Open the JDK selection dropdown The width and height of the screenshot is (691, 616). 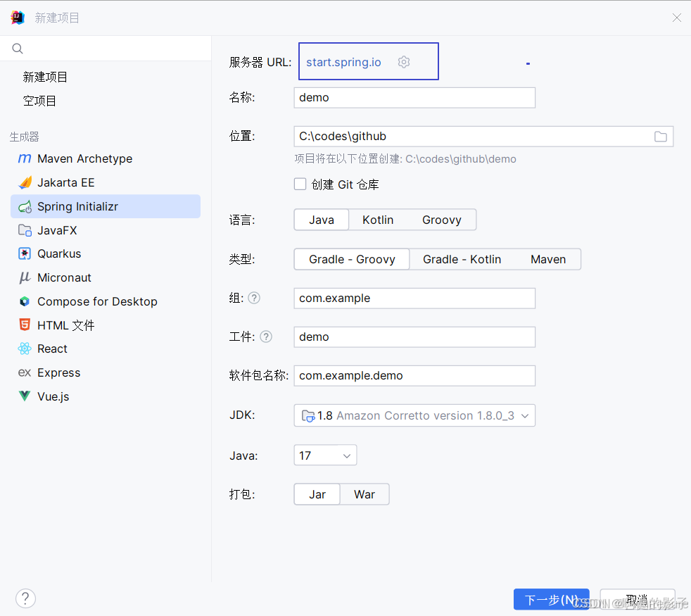[x=414, y=415]
